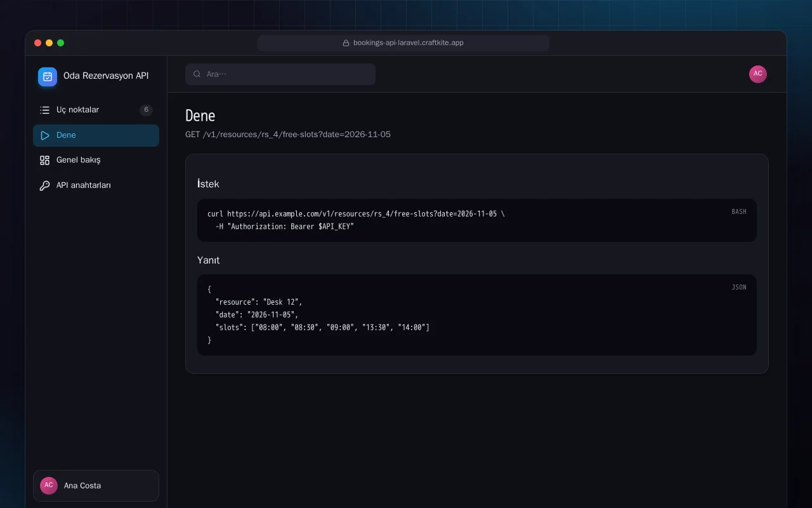
Task: Click the Yanıt section heading
Action: pyautogui.click(x=209, y=260)
